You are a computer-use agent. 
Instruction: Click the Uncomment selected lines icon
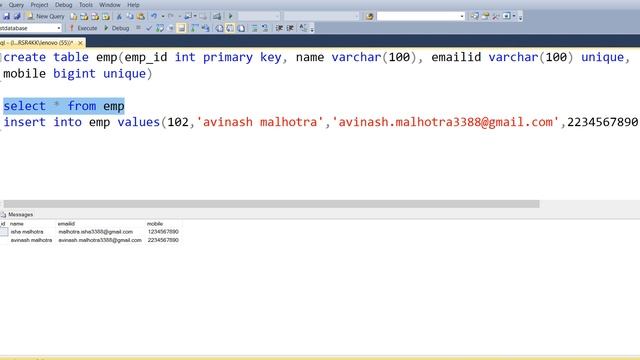coord(265,28)
